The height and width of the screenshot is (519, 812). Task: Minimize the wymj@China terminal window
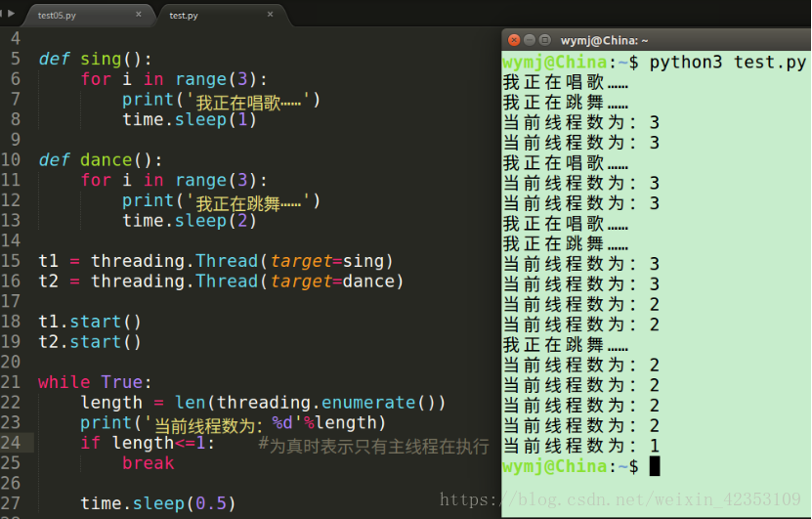pos(530,40)
